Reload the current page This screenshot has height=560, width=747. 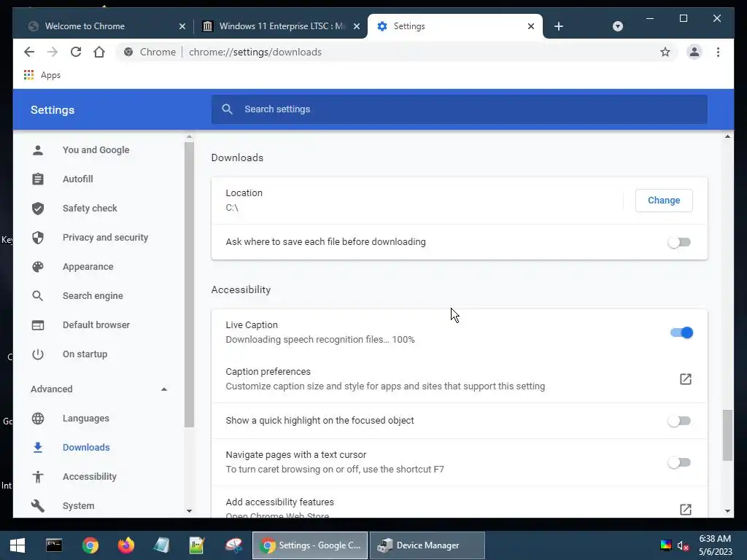pos(76,52)
